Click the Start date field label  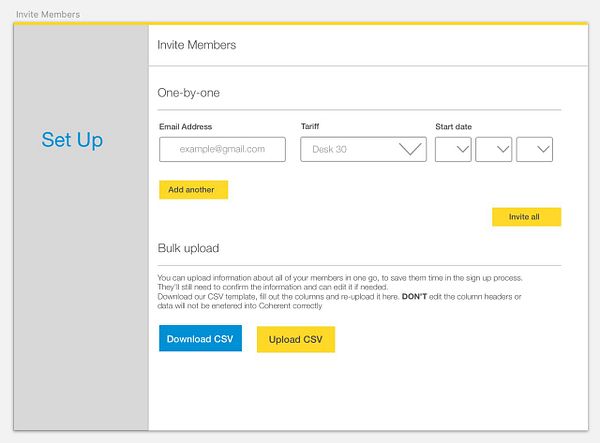click(453, 127)
